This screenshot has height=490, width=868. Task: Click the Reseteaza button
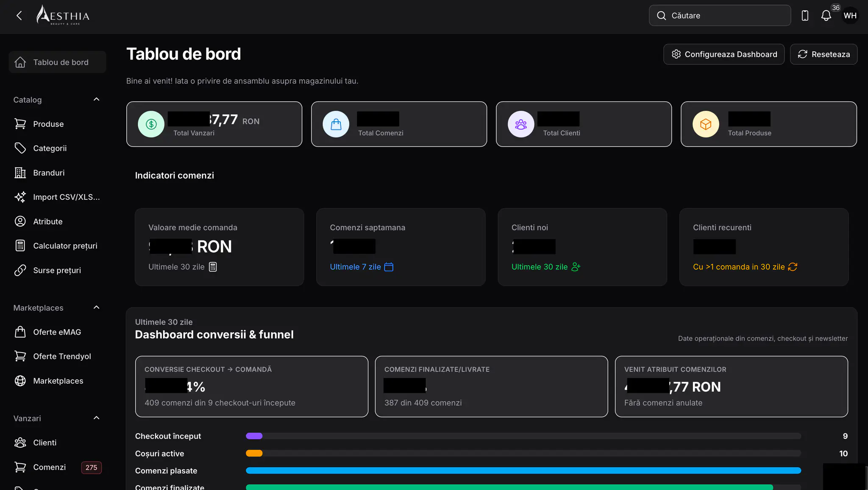(823, 54)
